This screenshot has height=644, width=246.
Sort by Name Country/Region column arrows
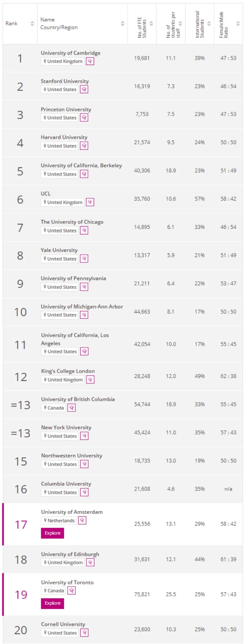(123, 24)
